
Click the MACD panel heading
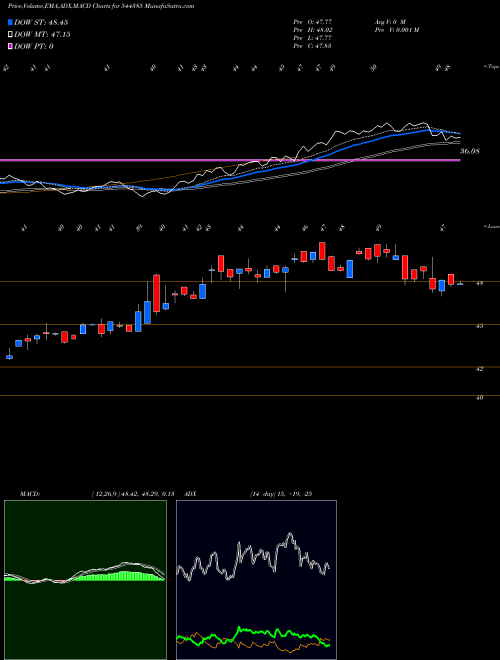pyautogui.click(x=30, y=494)
